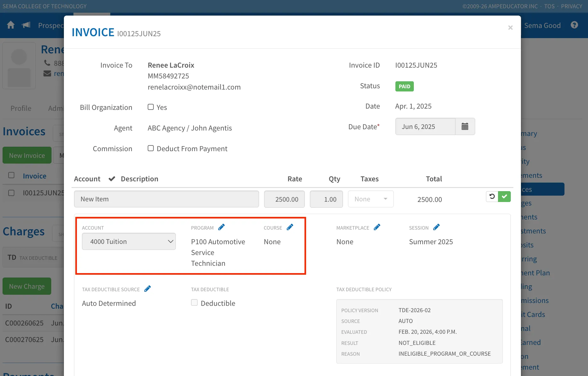The width and height of the screenshot is (588, 376).
Task: Open the 4000 Tuition account dropdown
Action: [129, 241]
